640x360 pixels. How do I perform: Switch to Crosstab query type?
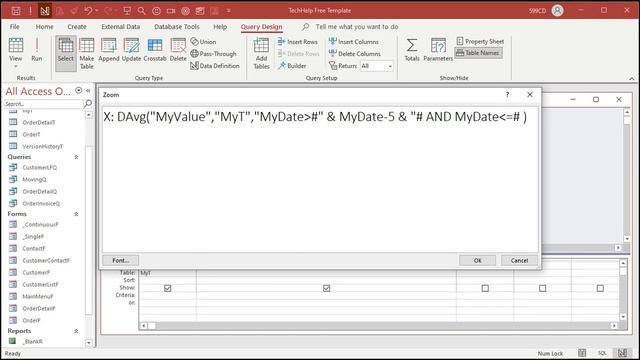[155, 50]
